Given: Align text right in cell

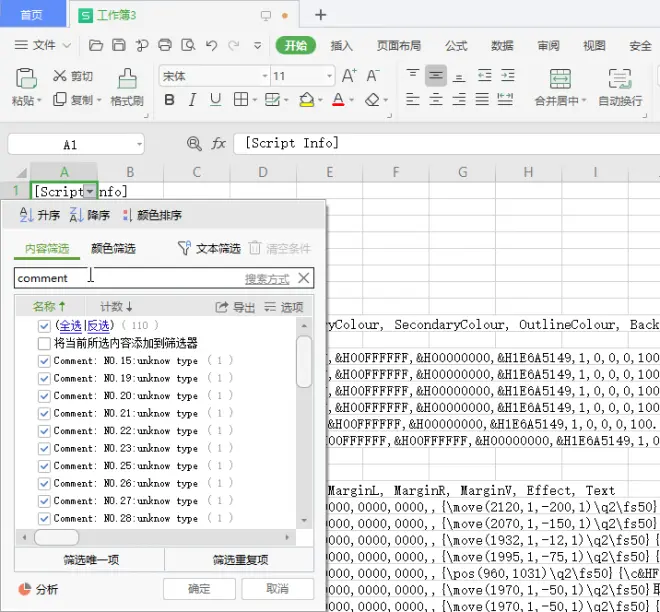Looking at the screenshot, I should 459,100.
